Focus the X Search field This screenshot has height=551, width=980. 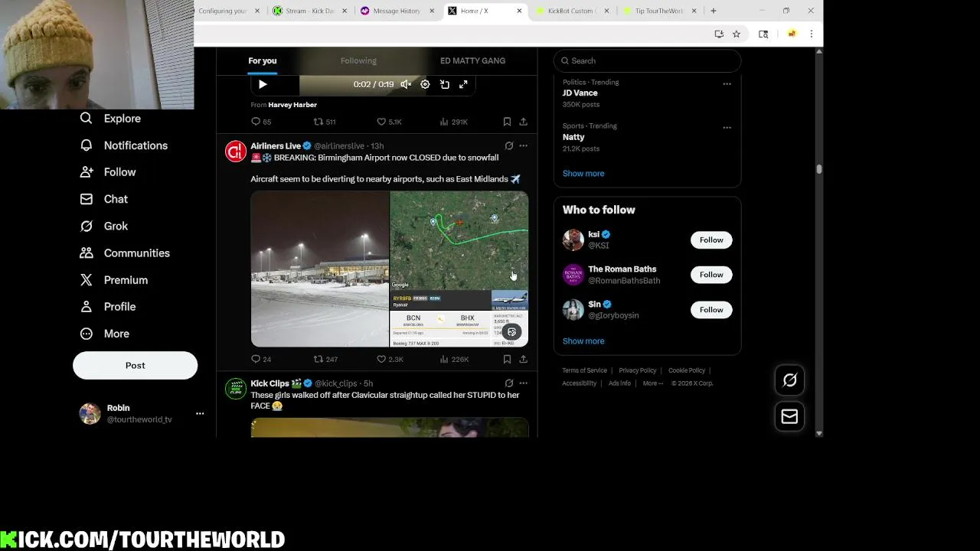coord(647,60)
